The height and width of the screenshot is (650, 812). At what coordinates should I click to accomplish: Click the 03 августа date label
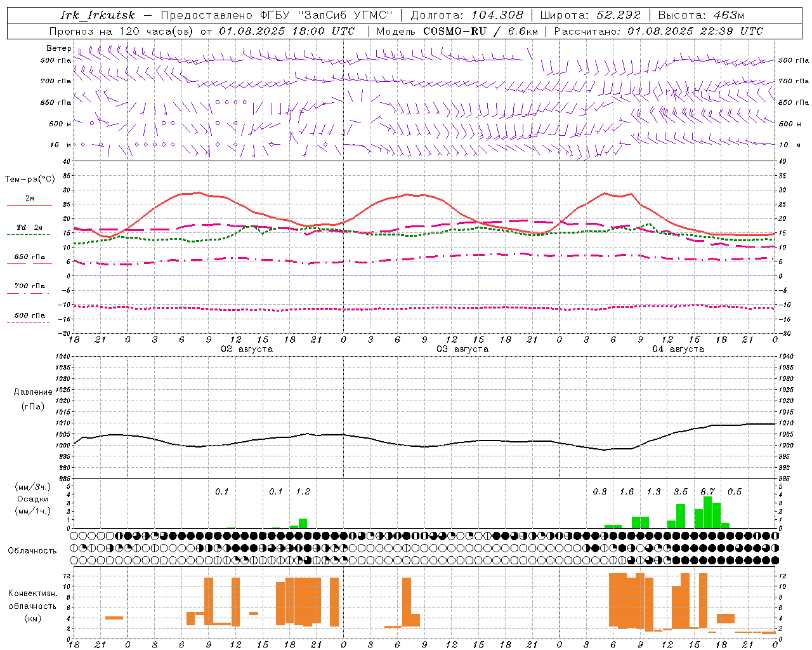(462, 349)
